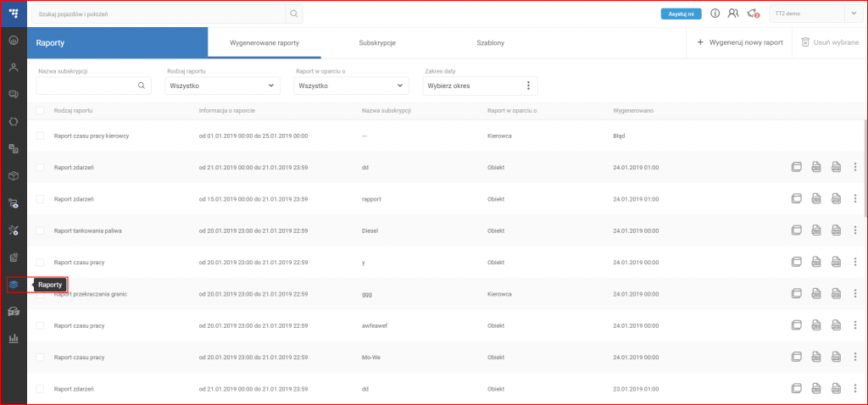The image size is (868, 405).
Task: Open the Rodzaj raportu dropdown
Action: tap(223, 86)
